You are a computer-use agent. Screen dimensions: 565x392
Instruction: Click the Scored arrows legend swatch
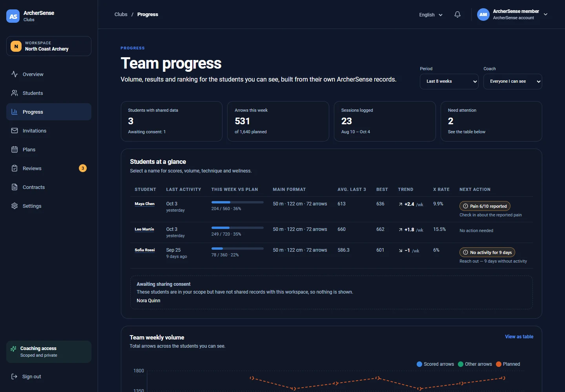pyautogui.click(x=419, y=364)
